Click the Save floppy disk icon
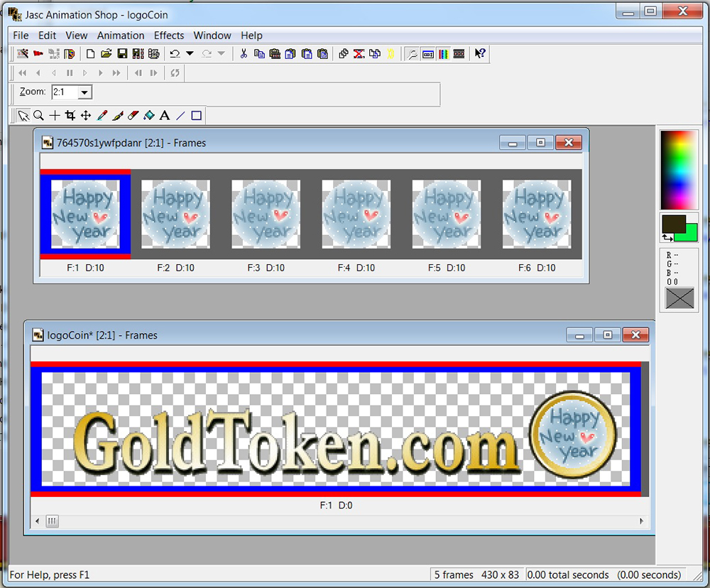Image resolution: width=710 pixels, height=588 pixels. point(122,53)
